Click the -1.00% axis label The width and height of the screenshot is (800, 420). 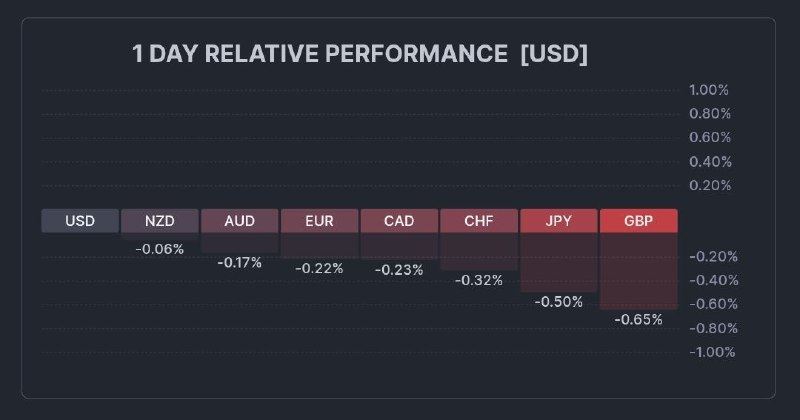coord(712,352)
